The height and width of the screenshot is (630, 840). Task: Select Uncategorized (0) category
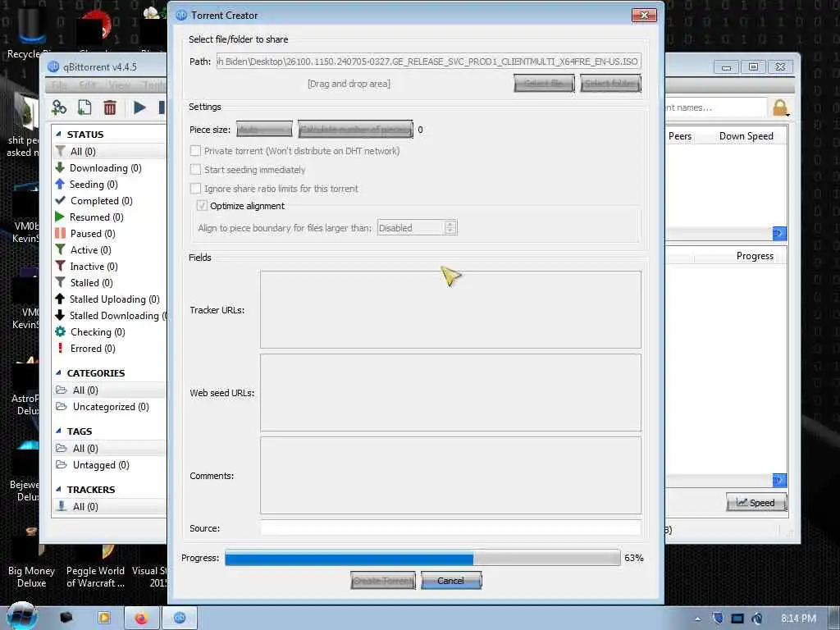111,407
